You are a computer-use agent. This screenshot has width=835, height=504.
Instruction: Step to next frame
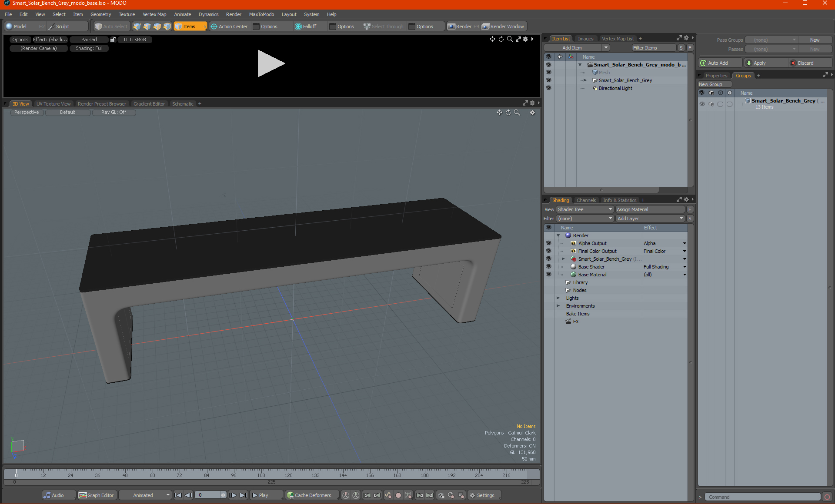(x=233, y=495)
